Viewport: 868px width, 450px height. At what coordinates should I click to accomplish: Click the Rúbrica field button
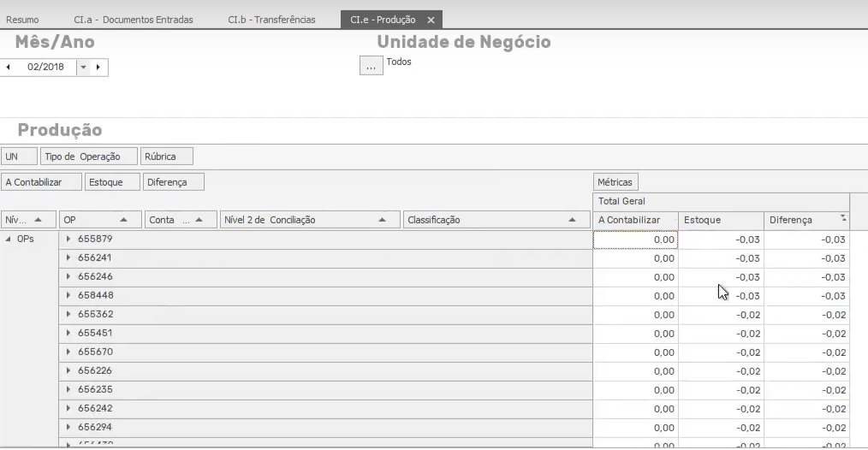pos(167,157)
